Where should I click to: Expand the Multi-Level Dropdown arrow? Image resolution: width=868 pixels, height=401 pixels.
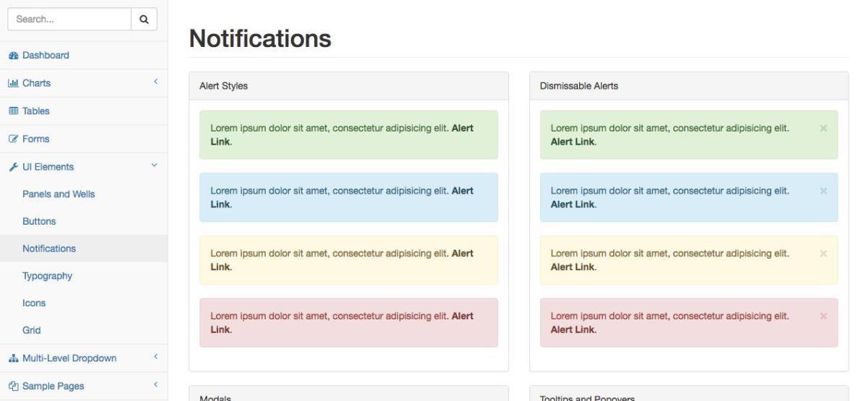pos(155,358)
